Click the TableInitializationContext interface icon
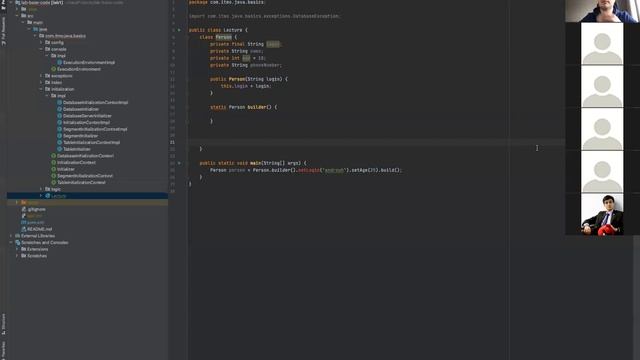The width and height of the screenshot is (640, 360). tap(53, 182)
